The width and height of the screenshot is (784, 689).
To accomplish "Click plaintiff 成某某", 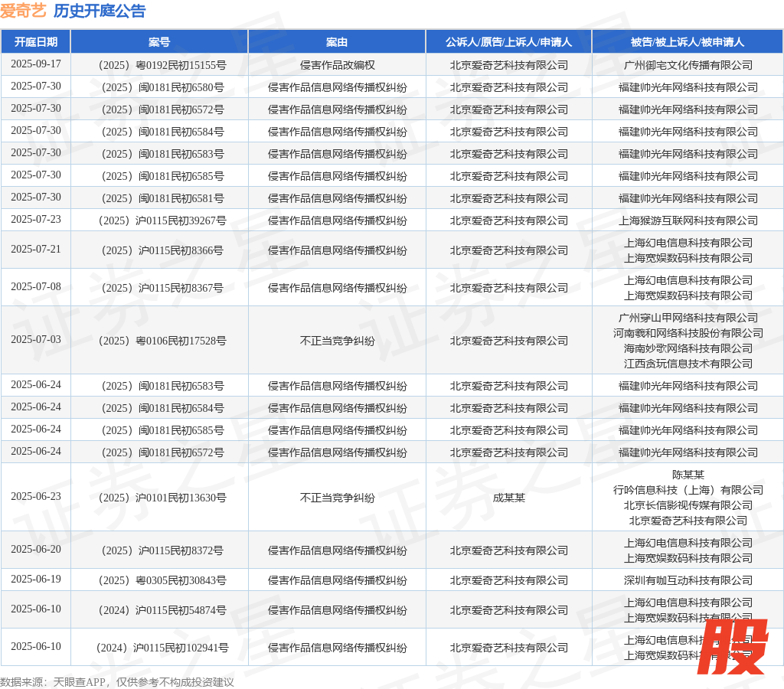I will tap(508, 498).
